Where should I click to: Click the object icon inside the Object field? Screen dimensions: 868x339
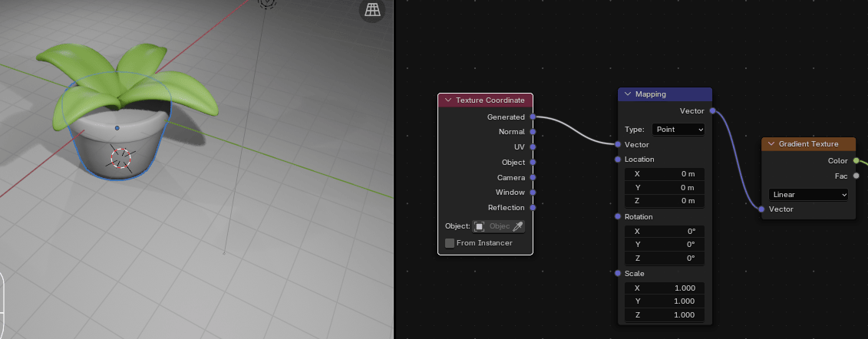[479, 226]
